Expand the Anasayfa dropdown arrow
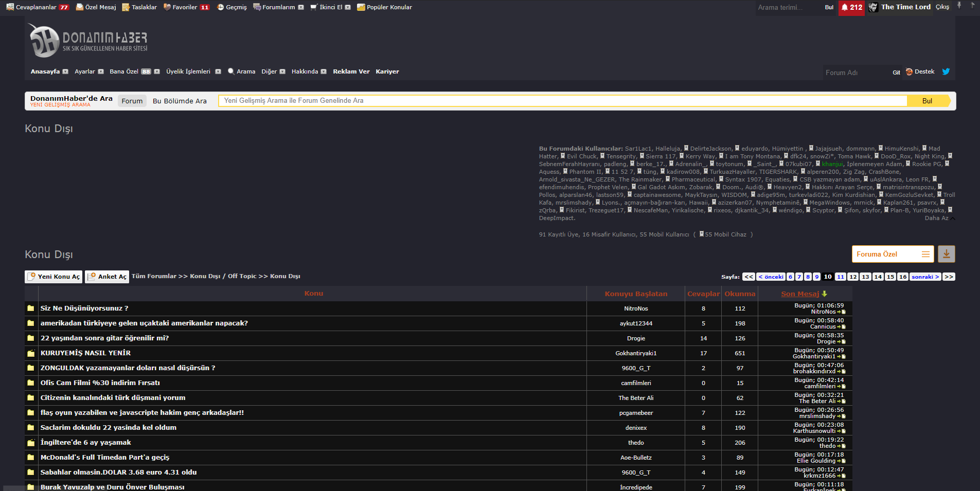This screenshot has width=980, height=491. [x=65, y=72]
